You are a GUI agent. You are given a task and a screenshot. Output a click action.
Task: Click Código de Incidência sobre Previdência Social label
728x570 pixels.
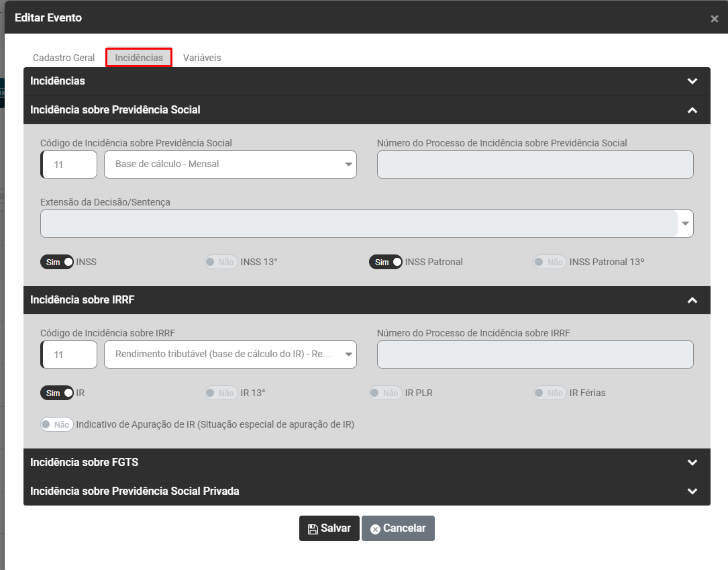pos(136,143)
